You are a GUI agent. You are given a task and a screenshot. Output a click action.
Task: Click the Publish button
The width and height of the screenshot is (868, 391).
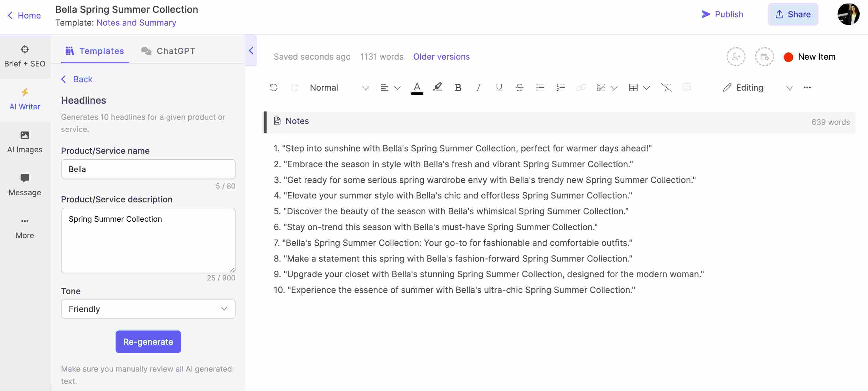tap(722, 14)
